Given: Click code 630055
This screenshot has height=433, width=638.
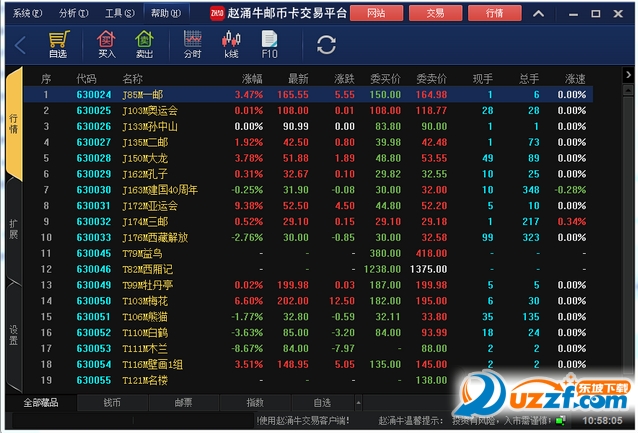Looking at the screenshot, I should [x=94, y=380].
